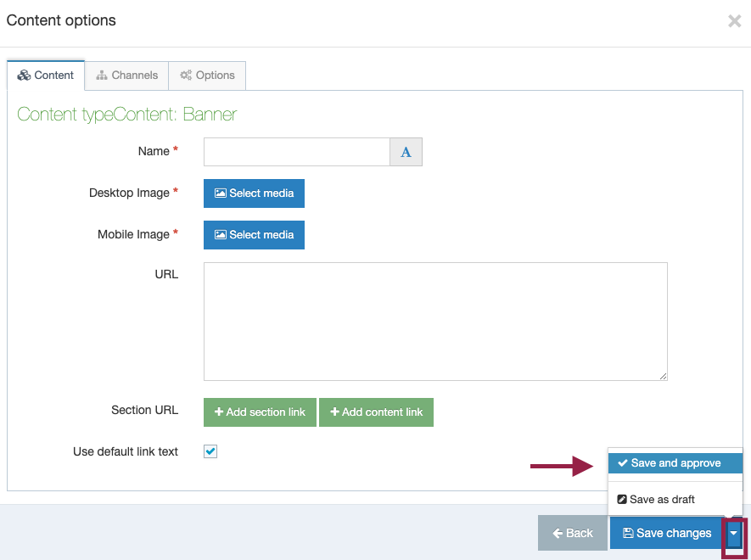Click the gears icon on Options tab
Screen dimensions: 751x560
pos(185,76)
